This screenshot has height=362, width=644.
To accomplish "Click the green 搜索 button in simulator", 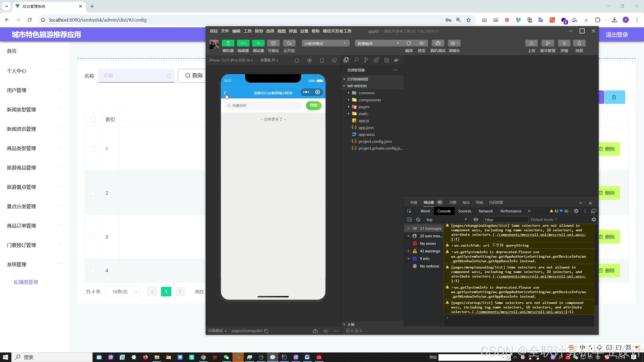I will [x=313, y=105].
